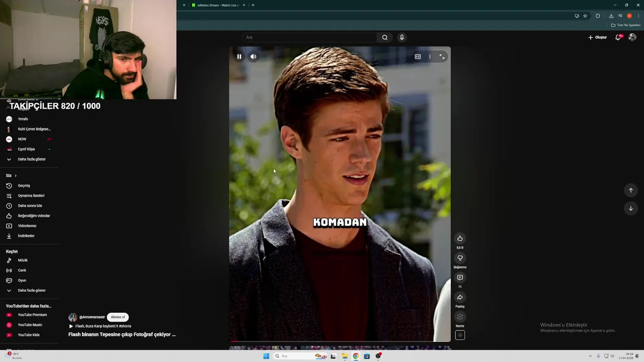Open the OBS Studio taskbar icon
The width and height of the screenshot is (644, 362).
[x=378, y=356]
